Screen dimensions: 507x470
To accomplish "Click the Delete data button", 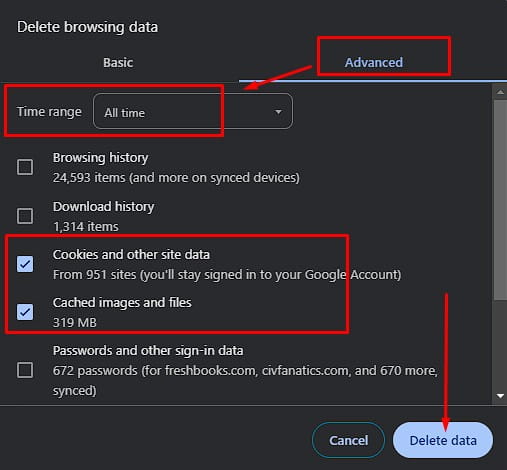I will tap(443, 440).
